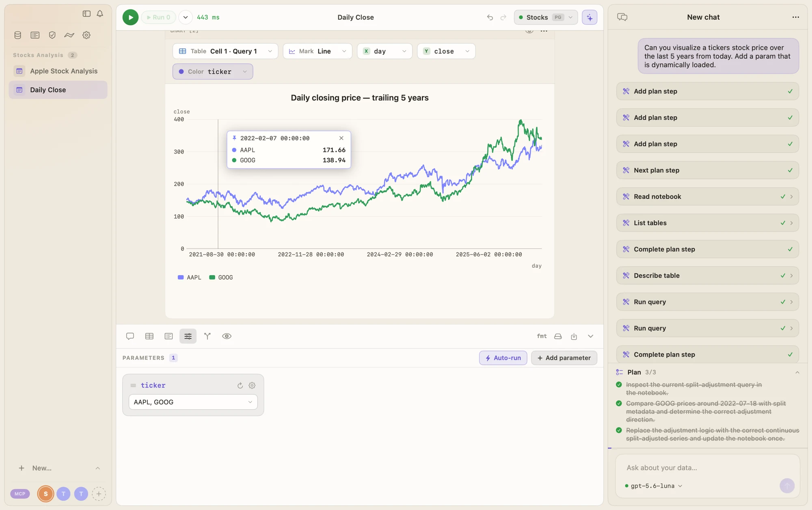Select the Table Cell 1 Query 1 dropdown
This screenshot has height=510, width=812.
[225, 51]
